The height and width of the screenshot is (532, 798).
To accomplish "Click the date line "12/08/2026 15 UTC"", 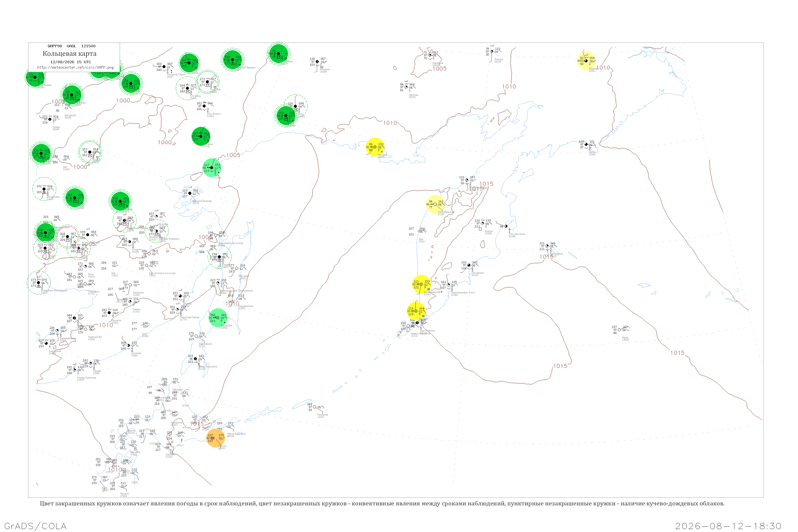I will pos(70,62).
